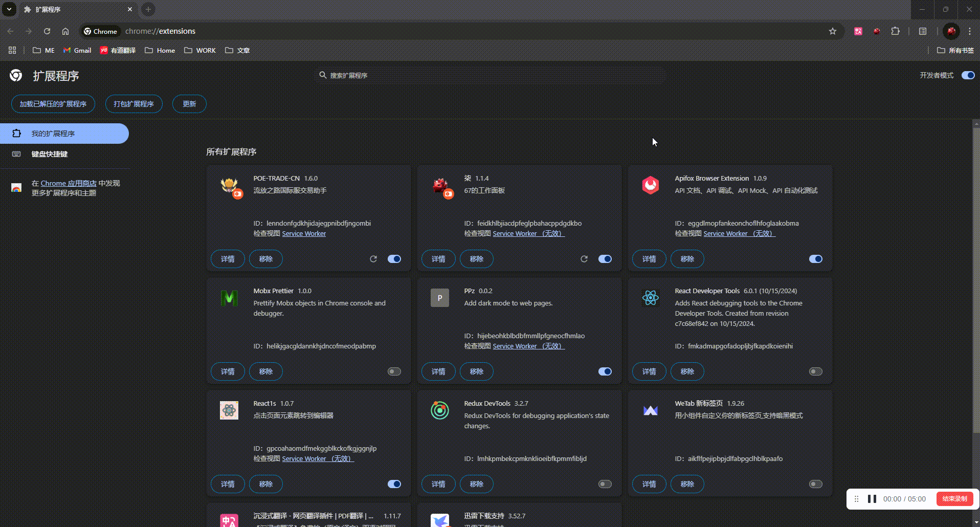Select 我的扩展程序 in the sidebar

click(x=64, y=134)
